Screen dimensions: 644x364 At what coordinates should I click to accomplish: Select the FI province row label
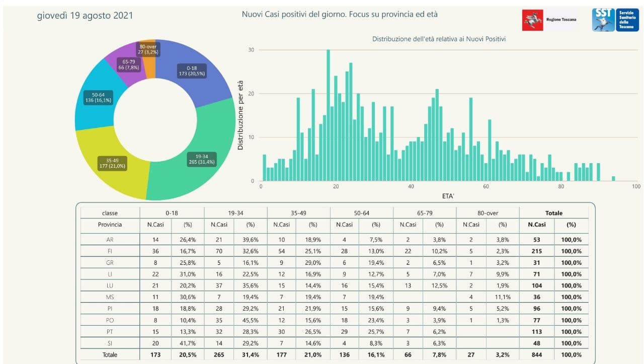coord(110,251)
